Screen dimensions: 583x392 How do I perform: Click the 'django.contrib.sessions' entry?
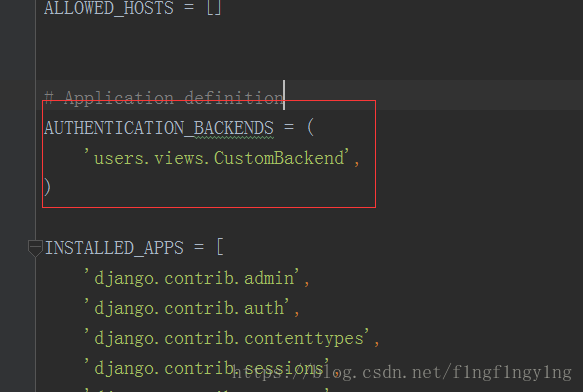207,368
